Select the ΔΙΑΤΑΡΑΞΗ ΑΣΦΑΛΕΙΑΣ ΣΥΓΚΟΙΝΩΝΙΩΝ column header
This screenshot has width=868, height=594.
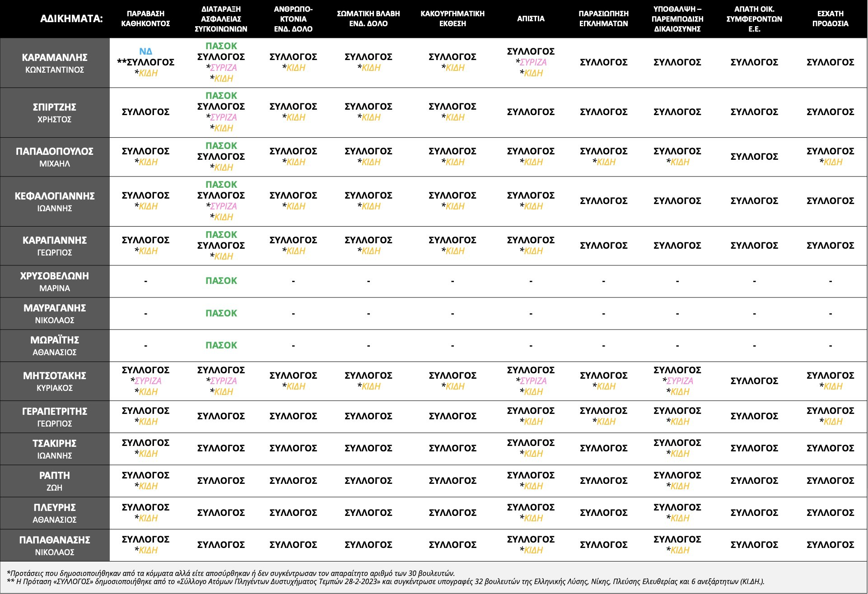tap(221, 19)
